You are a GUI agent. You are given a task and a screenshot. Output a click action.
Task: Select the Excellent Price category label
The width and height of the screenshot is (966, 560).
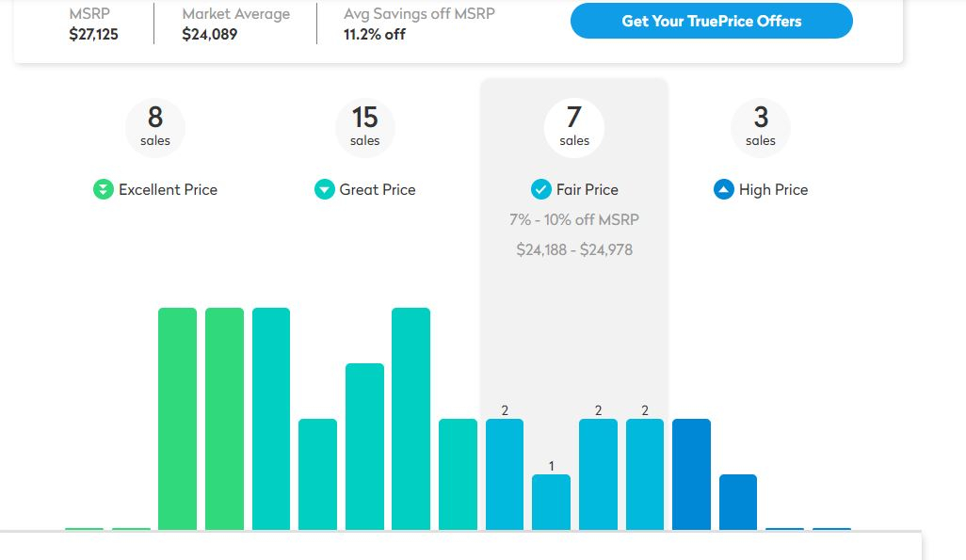tap(169, 190)
